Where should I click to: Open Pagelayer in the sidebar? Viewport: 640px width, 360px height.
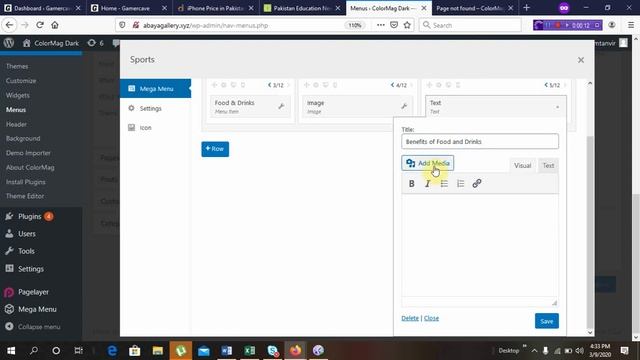(x=33, y=292)
